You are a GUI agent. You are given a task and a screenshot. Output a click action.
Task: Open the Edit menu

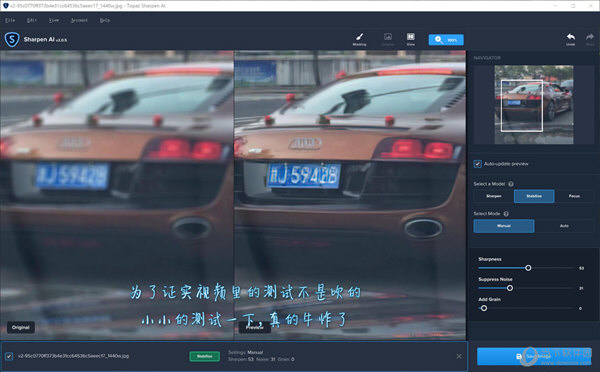point(32,20)
